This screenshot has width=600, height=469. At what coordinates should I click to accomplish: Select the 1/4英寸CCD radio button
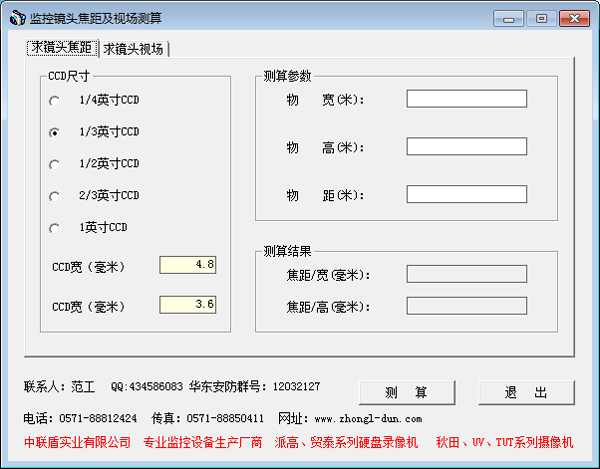[x=54, y=101]
